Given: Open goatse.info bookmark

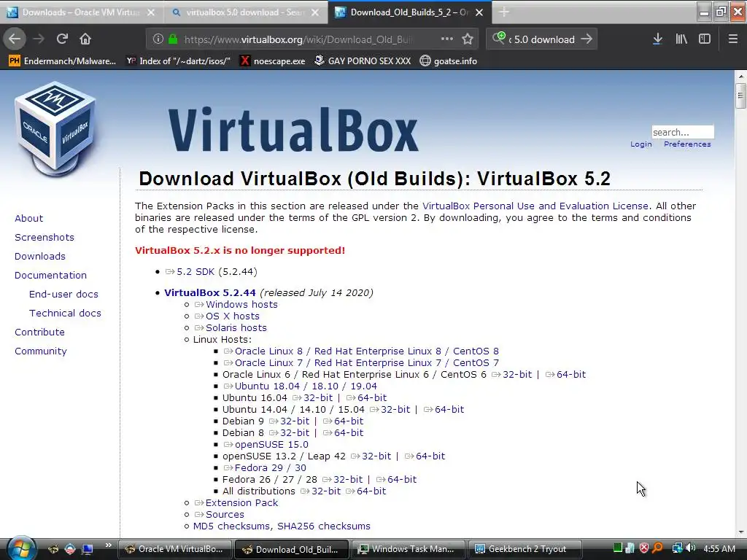Looking at the screenshot, I should 449,61.
